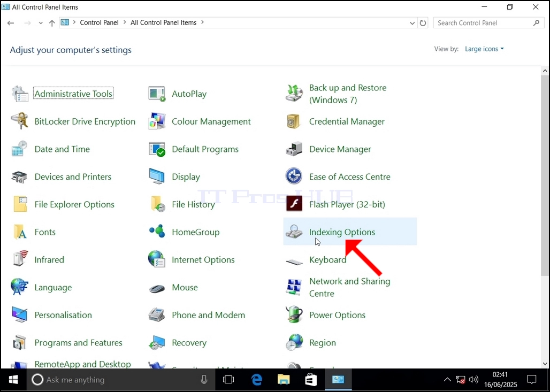The width and height of the screenshot is (550, 392).
Task: Click All Control Panel Items breadcrumb
Action: click(164, 22)
